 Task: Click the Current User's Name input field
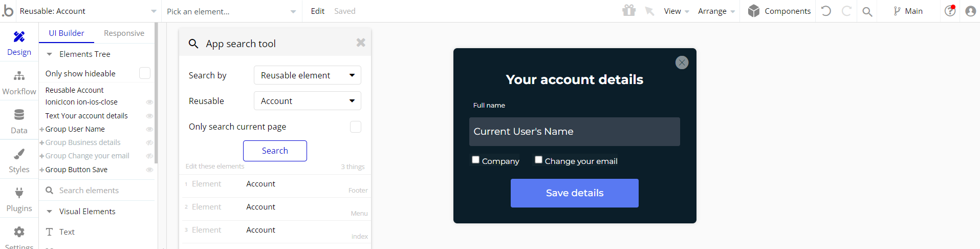[575, 132]
